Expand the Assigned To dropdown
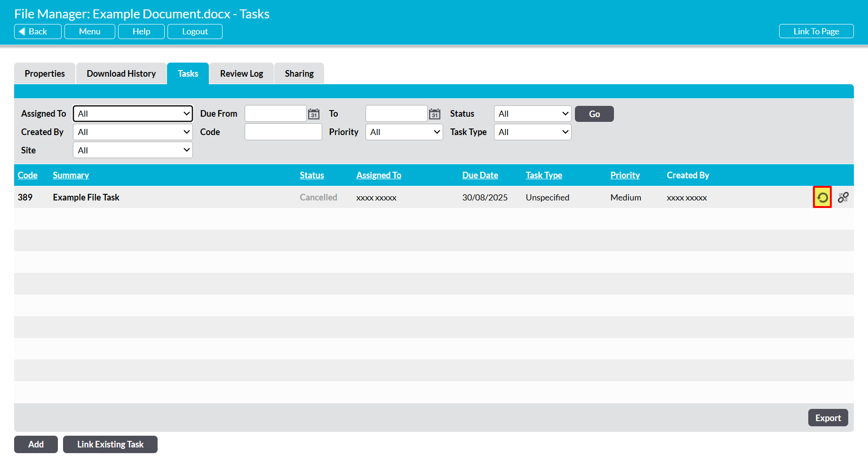 [133, 114]
